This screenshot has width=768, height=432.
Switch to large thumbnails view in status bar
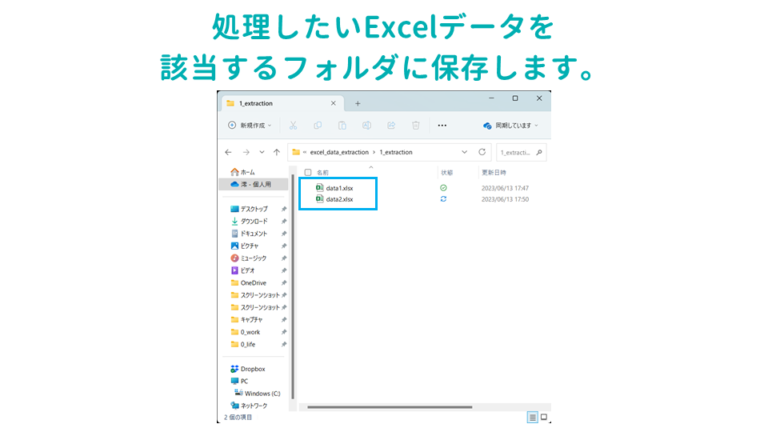[543, 417]
